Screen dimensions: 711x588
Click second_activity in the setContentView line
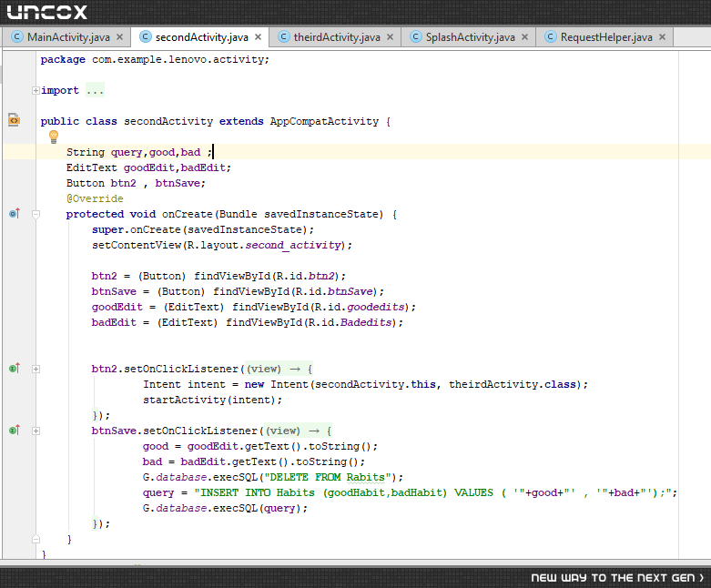(x=293, y=245)
